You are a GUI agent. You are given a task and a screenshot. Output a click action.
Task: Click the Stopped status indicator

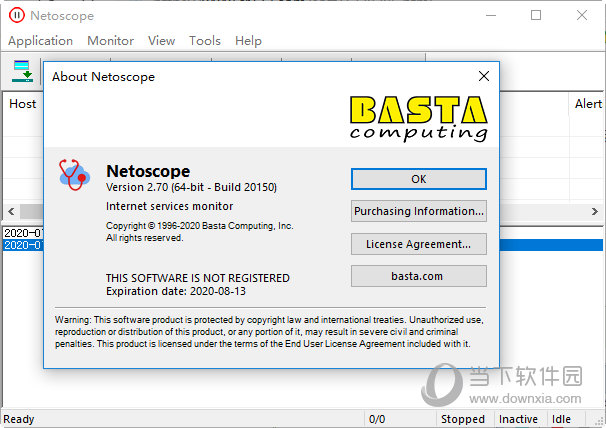463,419
